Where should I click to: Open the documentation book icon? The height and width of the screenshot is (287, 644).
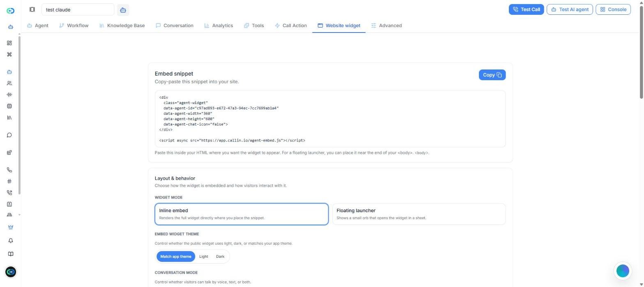coord(11,254)
